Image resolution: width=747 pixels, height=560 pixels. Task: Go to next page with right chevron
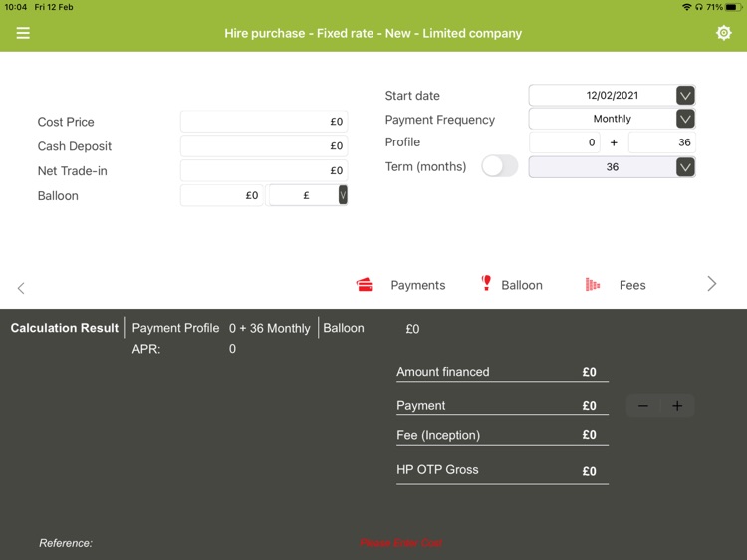712,284
